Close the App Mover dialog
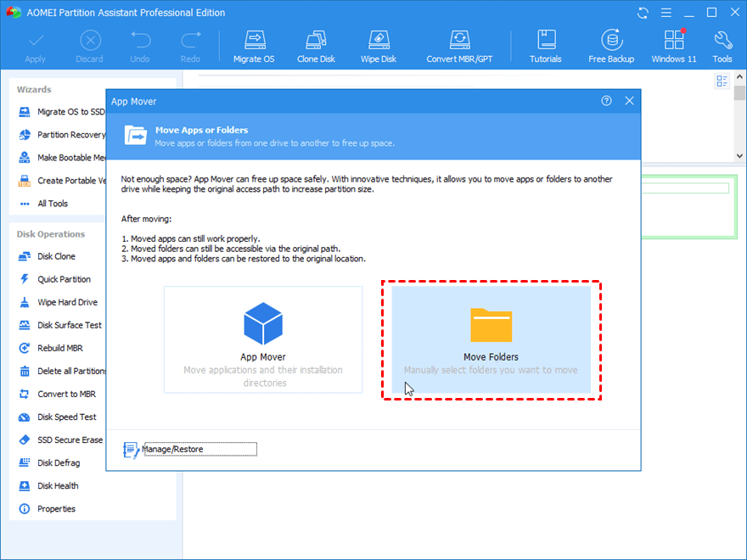 [x=629, y=101]
